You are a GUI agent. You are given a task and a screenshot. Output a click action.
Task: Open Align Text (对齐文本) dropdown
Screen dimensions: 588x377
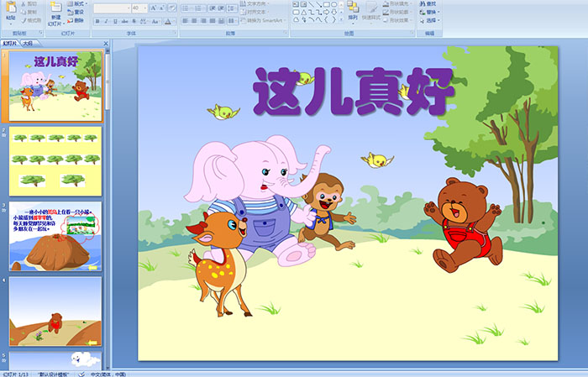click(x=255, y=12)
